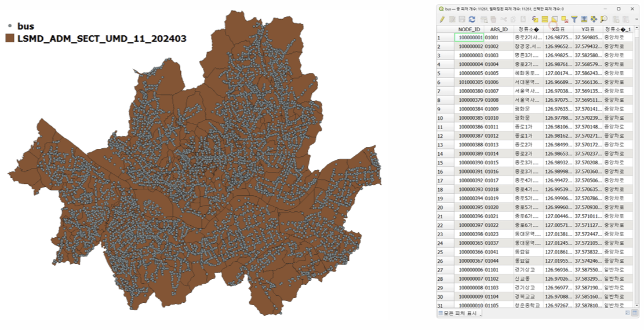
Task: Click the add feature icon
Action: [x=484, y=19]
